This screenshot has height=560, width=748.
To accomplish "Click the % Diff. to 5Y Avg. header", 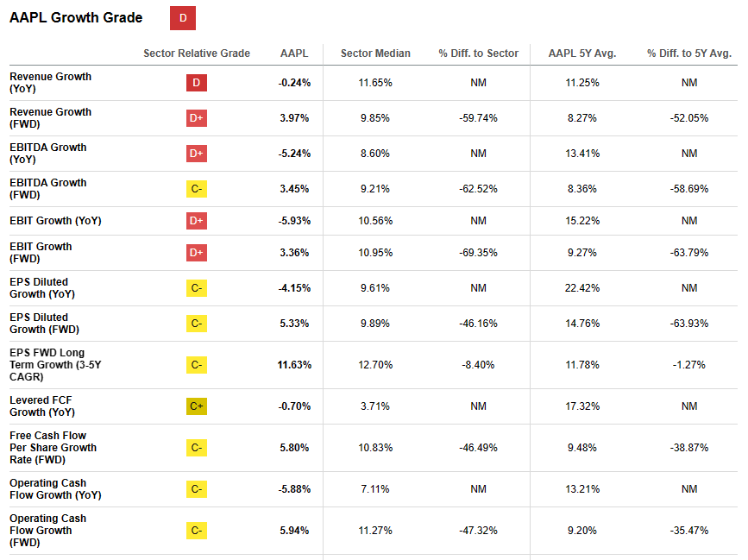I will [688, 53].
